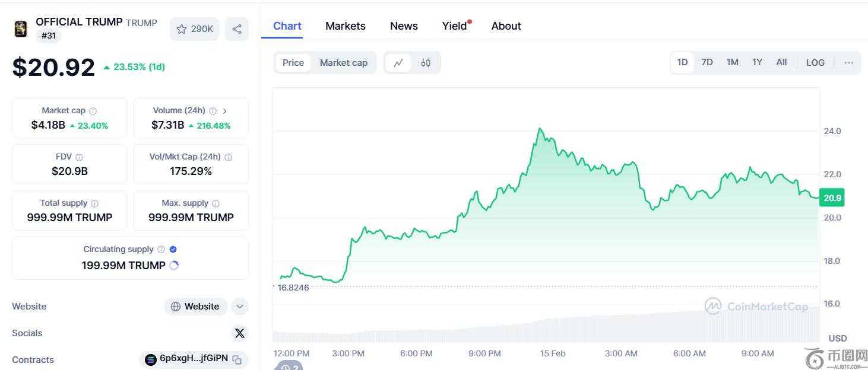Click the $20.92 price text
Image resolution: width=868 pixels, height=370 pixels.
click(x=53, y=67)
